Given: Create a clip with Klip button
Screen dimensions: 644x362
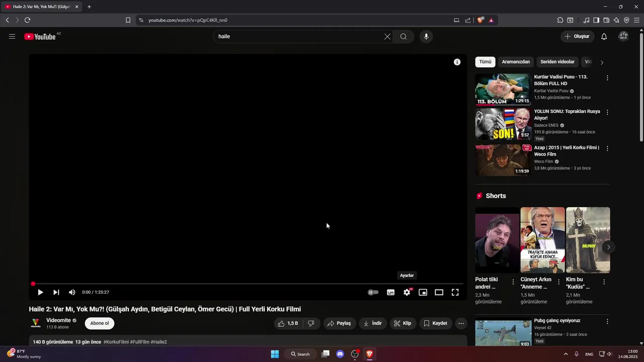Looking at the screenshot, I should click(403, 323).
